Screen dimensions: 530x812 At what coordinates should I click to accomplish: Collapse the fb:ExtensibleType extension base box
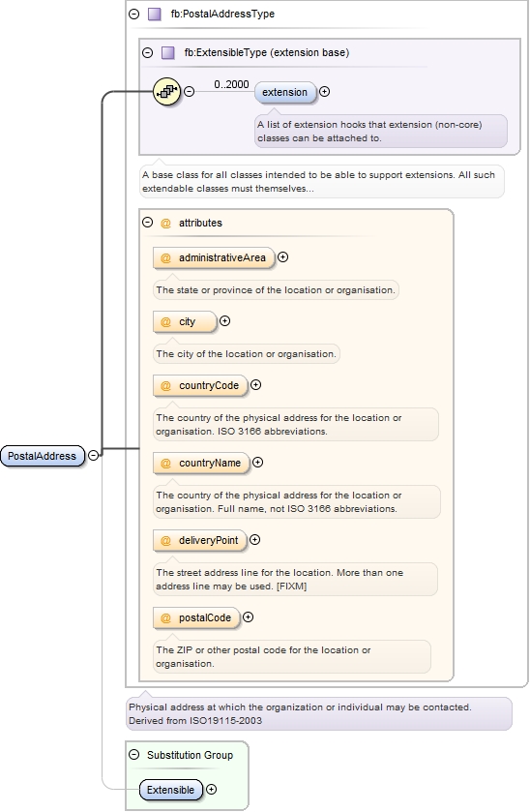148,53
